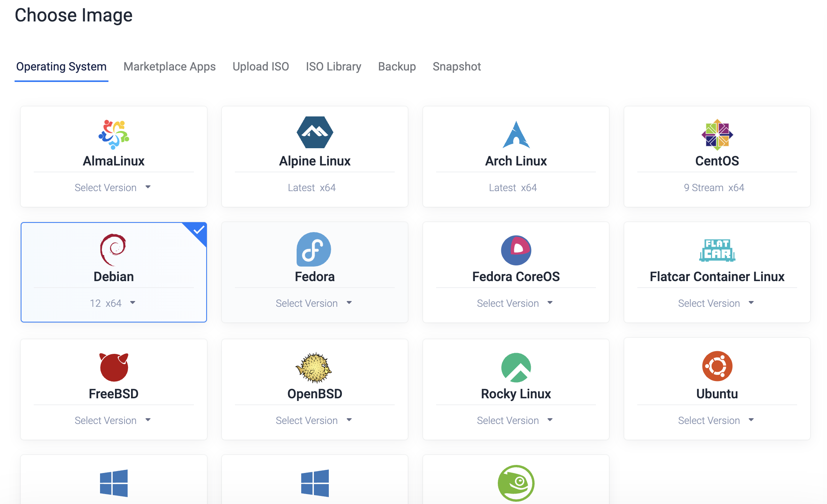The width and height of the screenshot is (827, 504).
Task: Select the AlmaLinux logo icon
Action: coord(114,134)
